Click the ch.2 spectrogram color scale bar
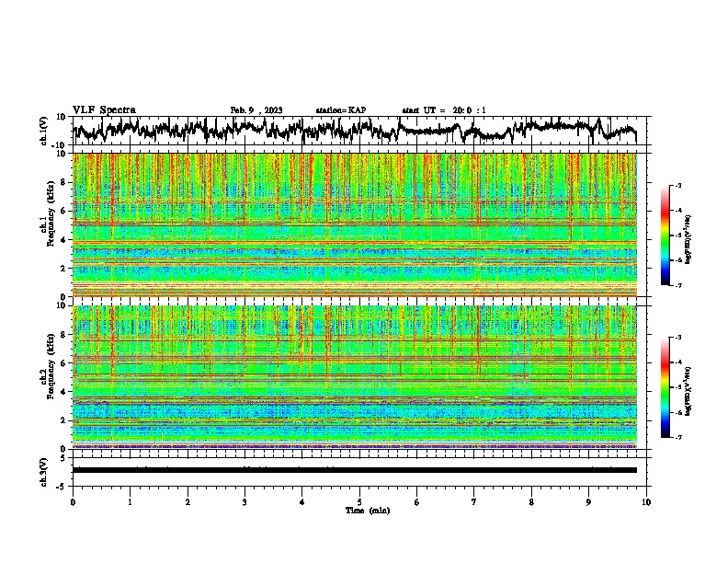Viewport: 728px width, 563px height. point(665,387)
